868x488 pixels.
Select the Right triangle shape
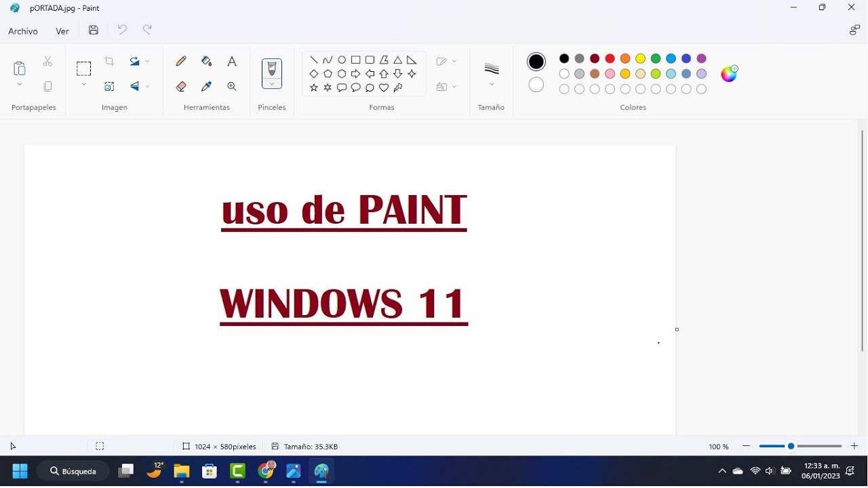pos(412,60)
